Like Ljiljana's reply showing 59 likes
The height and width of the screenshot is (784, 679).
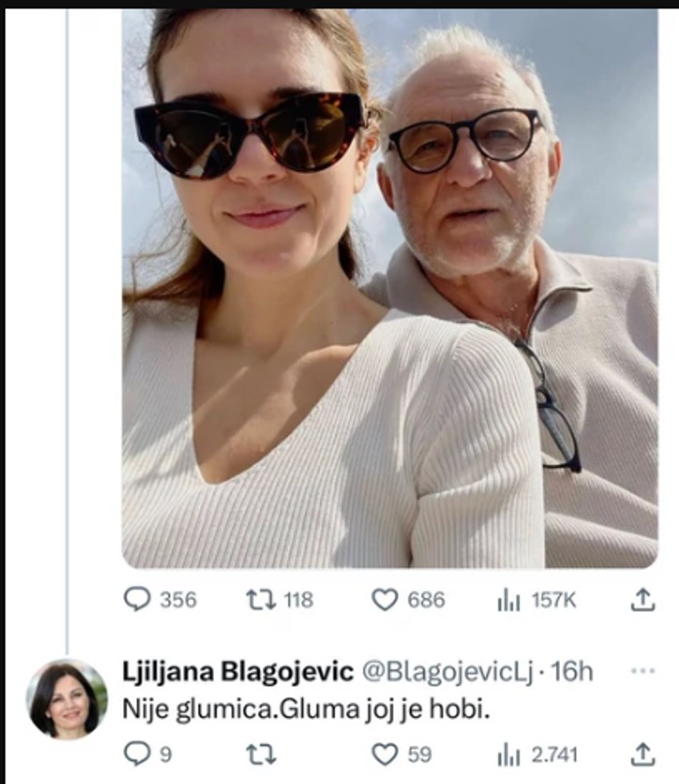click(x=387, y=751)
